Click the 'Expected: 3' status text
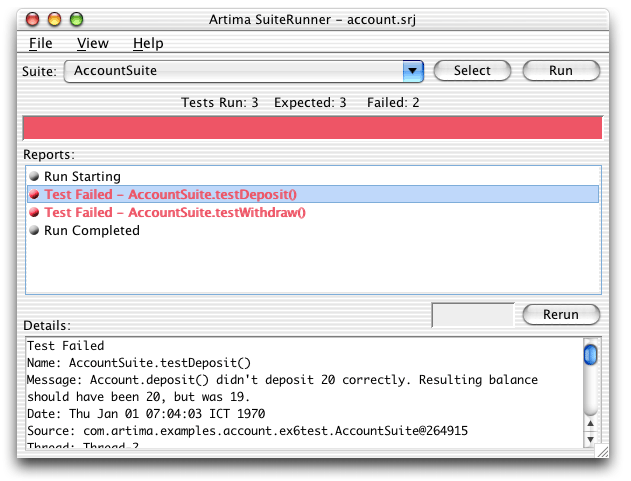The image size is (631, 481). (310, 103)
